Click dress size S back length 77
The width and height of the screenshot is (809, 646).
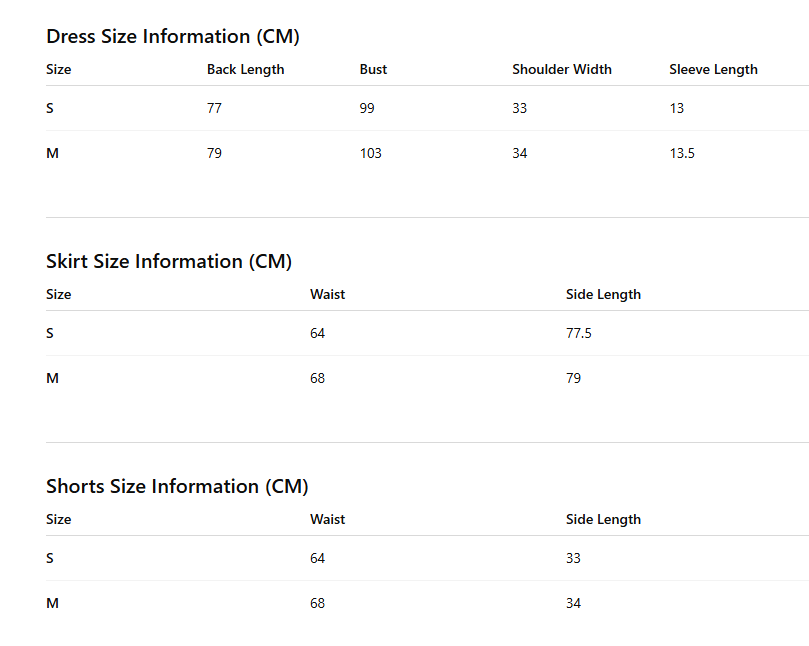[214, 108]
